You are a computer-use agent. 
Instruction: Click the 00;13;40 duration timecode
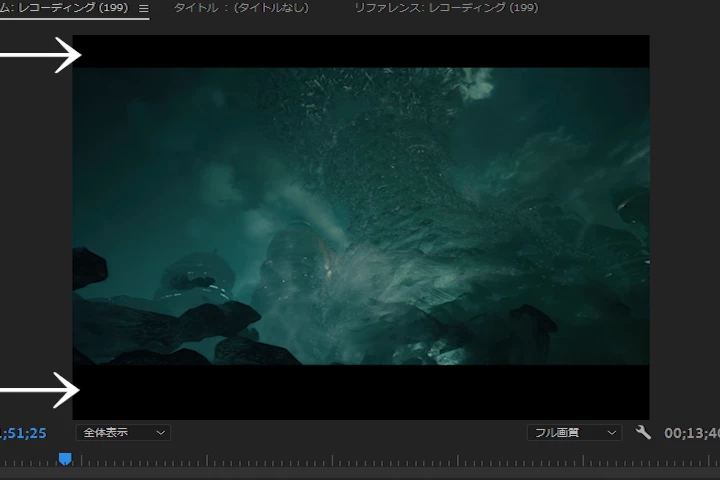coord(692,433)
